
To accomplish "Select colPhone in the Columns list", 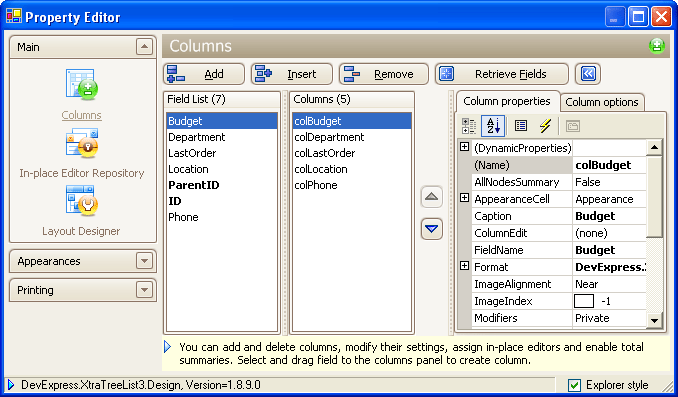I will click(352, 185).
